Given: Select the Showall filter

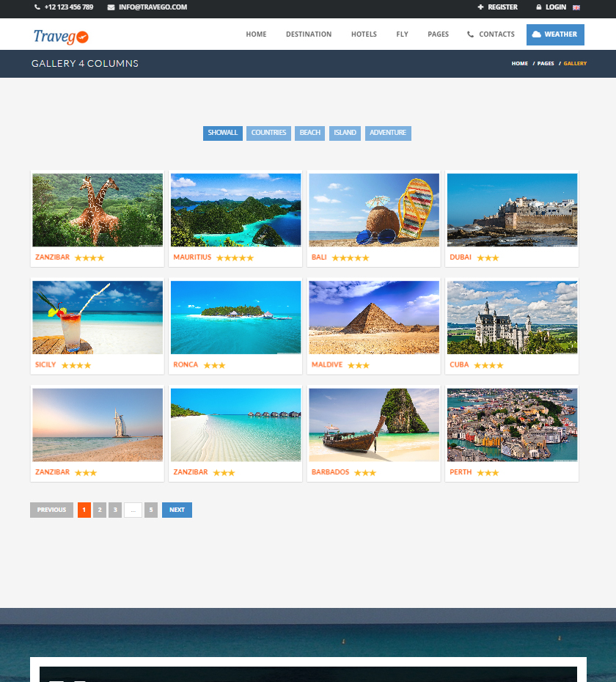Looking at the screenshot, I should (223, 133).
